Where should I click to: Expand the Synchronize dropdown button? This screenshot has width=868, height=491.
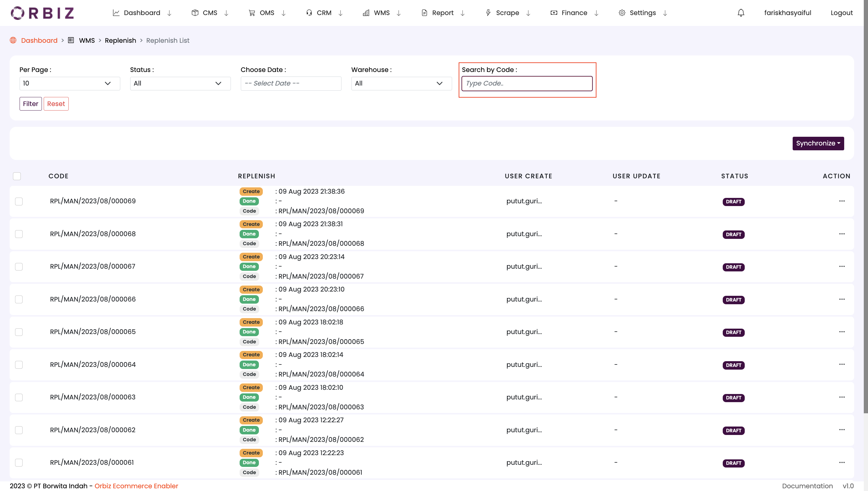point(818,143)
